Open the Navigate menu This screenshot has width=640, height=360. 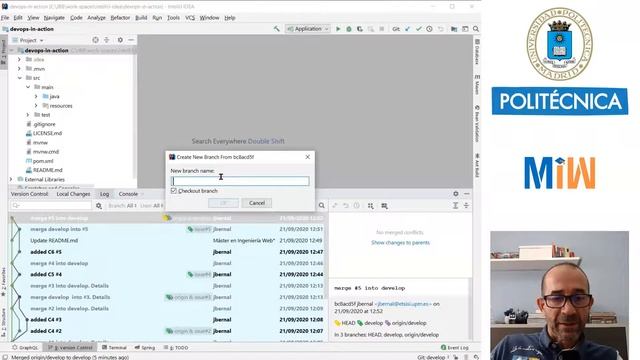pos(54,18)
